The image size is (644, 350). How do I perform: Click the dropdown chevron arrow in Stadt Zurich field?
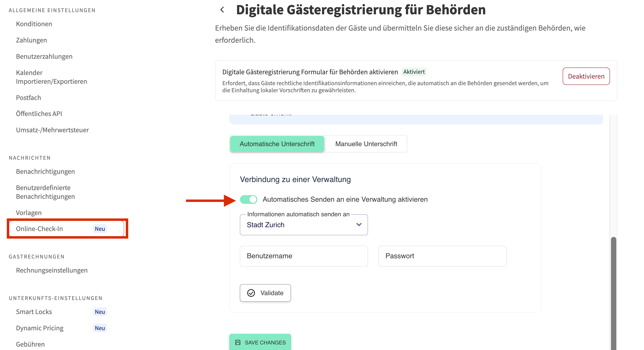click(359, 225)
